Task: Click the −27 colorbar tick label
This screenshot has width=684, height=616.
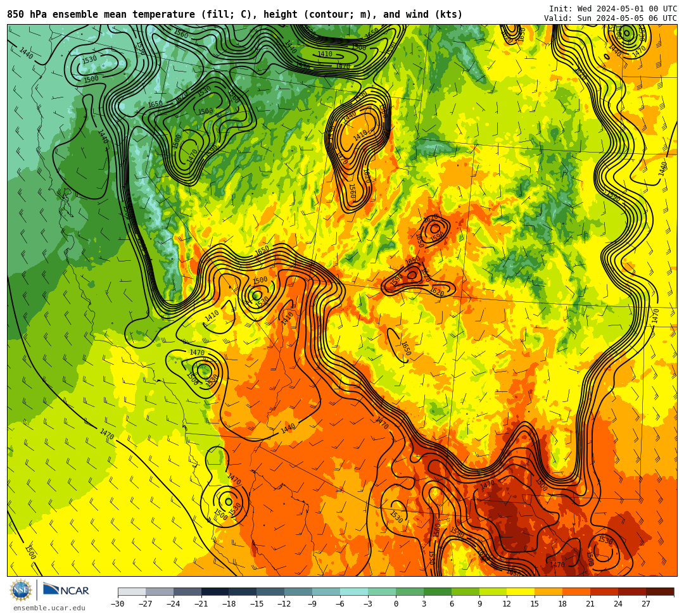Action: pos(146,604)
